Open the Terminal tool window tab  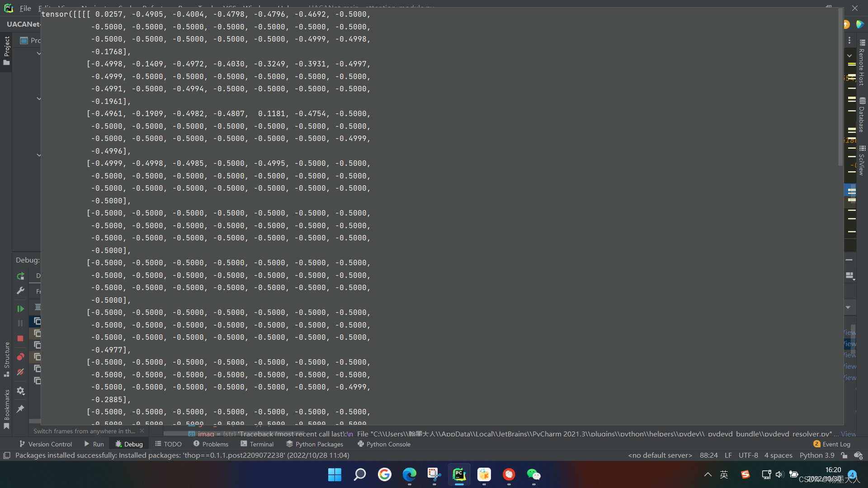coord(257,444)
